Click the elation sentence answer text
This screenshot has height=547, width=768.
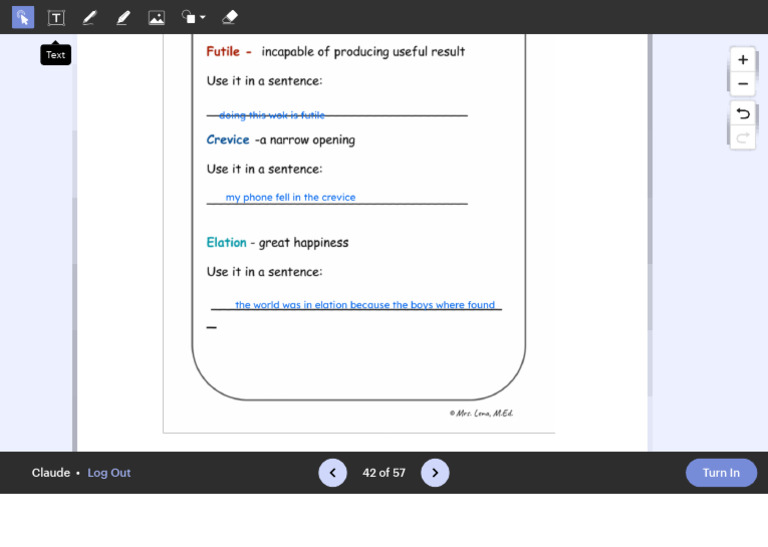pos(364,305)
